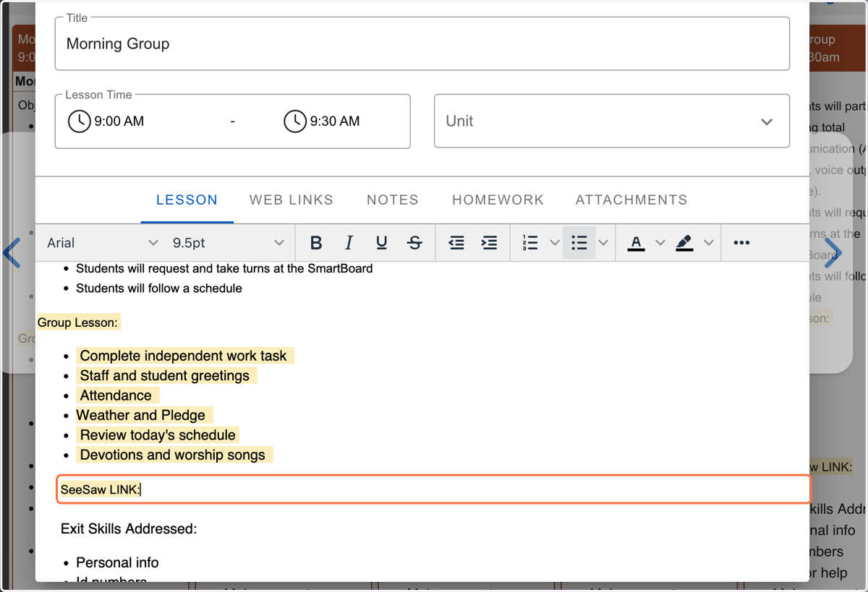Viewport: 868px width, 592px height.
Task: Click the Group Lesson: heading text
Action: pyautogui.click(x=77, y=322)
